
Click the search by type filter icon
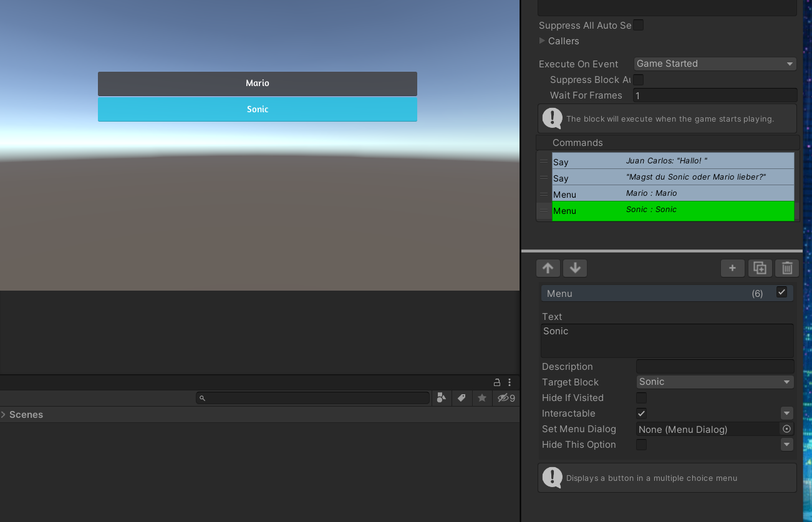tap(441, 398)
